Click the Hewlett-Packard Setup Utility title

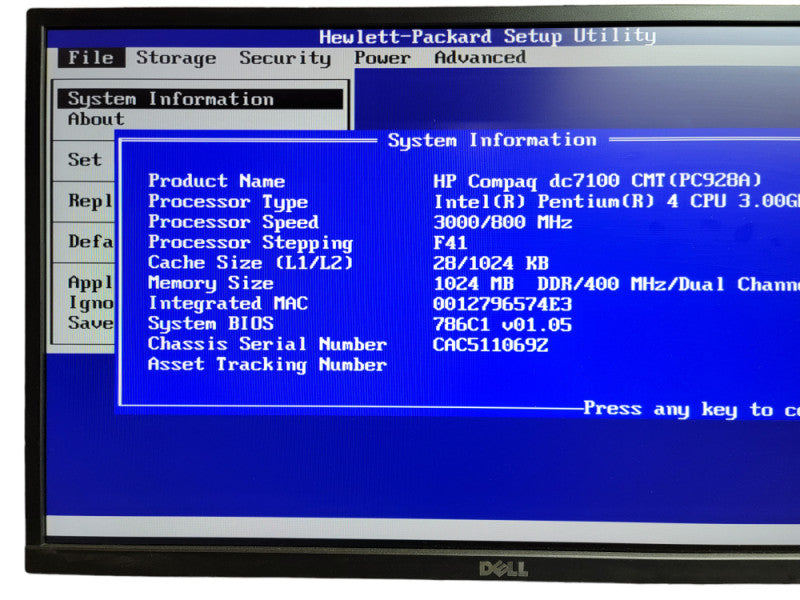[487, 36]
